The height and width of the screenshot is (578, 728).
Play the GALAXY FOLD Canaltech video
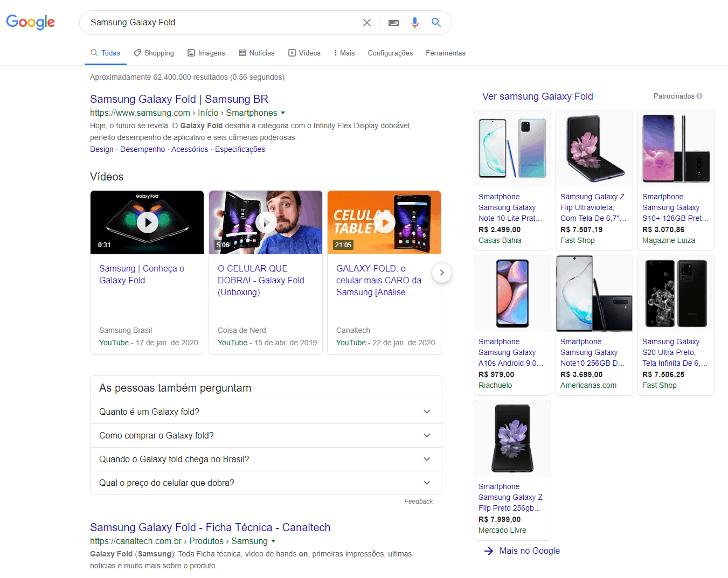point(384,222)
